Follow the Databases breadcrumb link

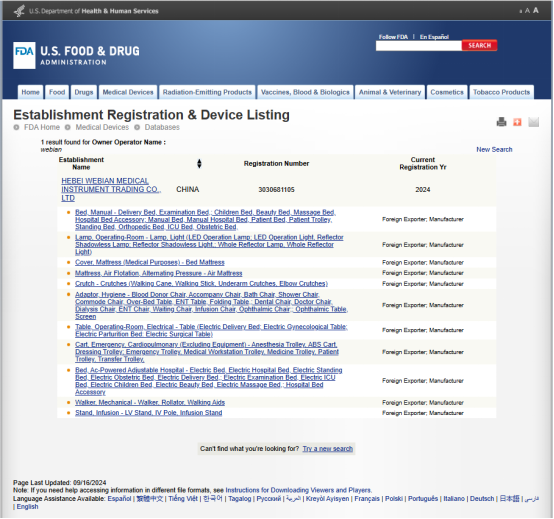pos(162,127)
